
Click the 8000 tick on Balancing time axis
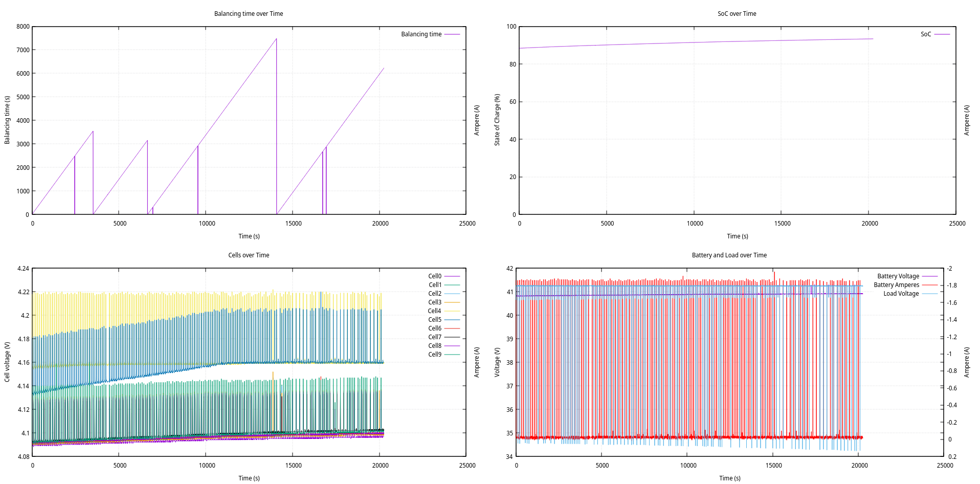[23, 27]
